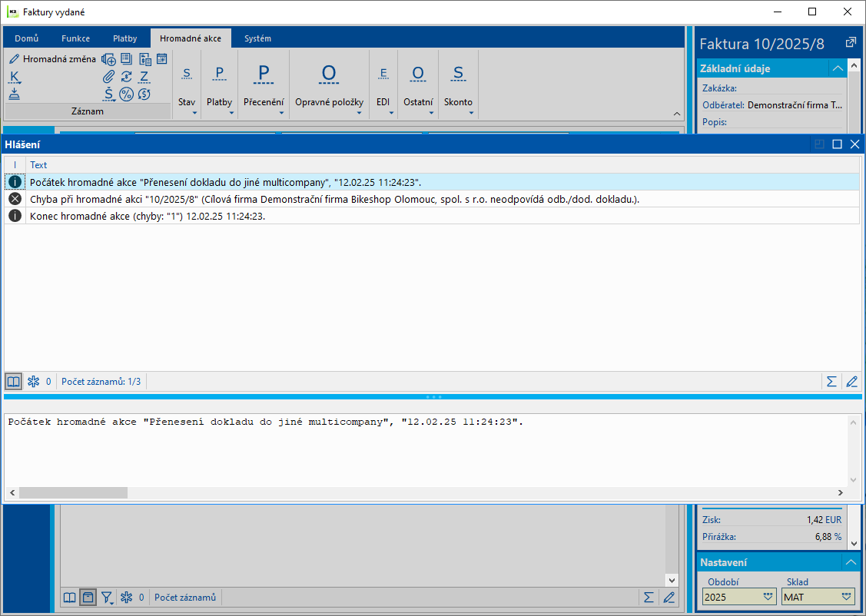Viewport: 866px width, 616px height.
Task: Toggle the book icon in Faktury vydané status bar
Action: (x=69, y=598)
